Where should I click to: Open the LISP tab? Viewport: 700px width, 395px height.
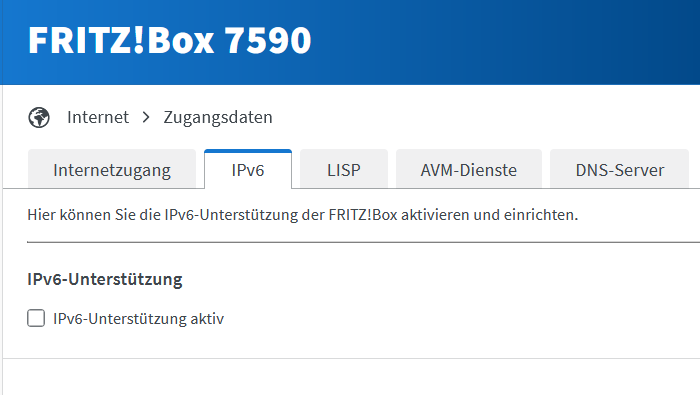tap(344, 170)
